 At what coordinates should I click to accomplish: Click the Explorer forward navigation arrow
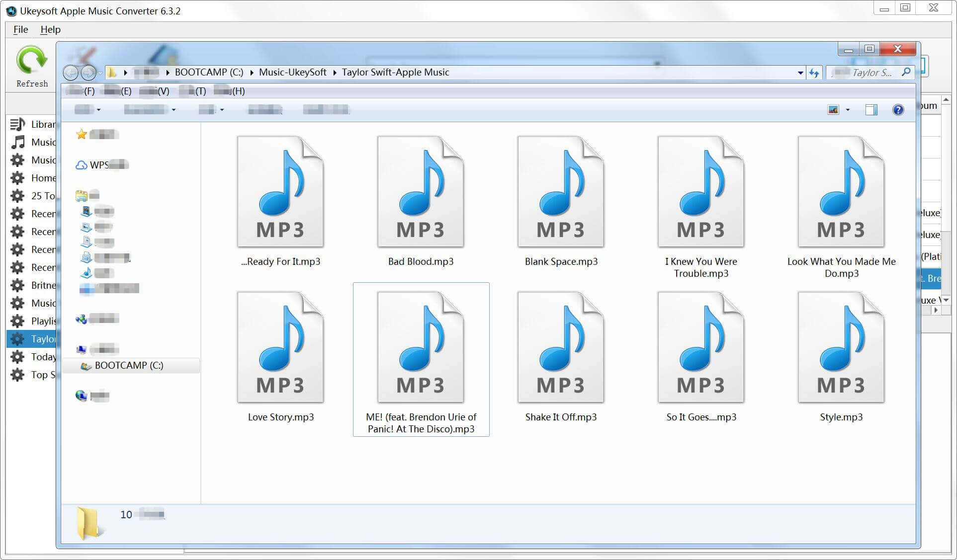tap(88, 73)
